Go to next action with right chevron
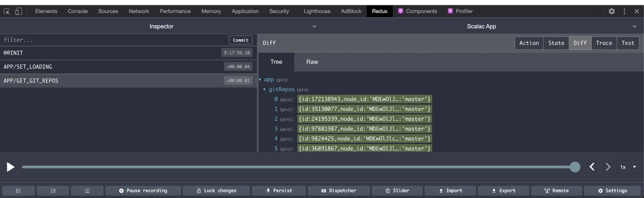The width and height of the screenshot is (644, 198). coord(608,167)
